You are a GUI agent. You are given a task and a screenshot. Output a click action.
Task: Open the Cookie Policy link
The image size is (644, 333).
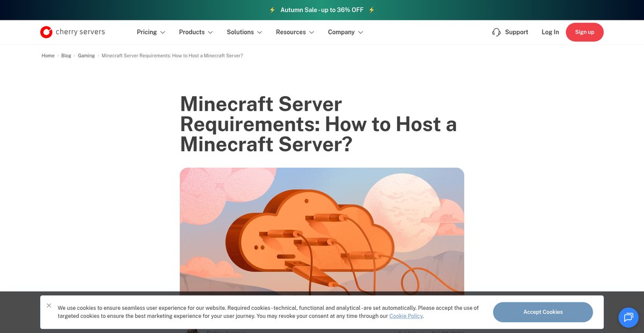pyautogui.click(x=406, y=316)
